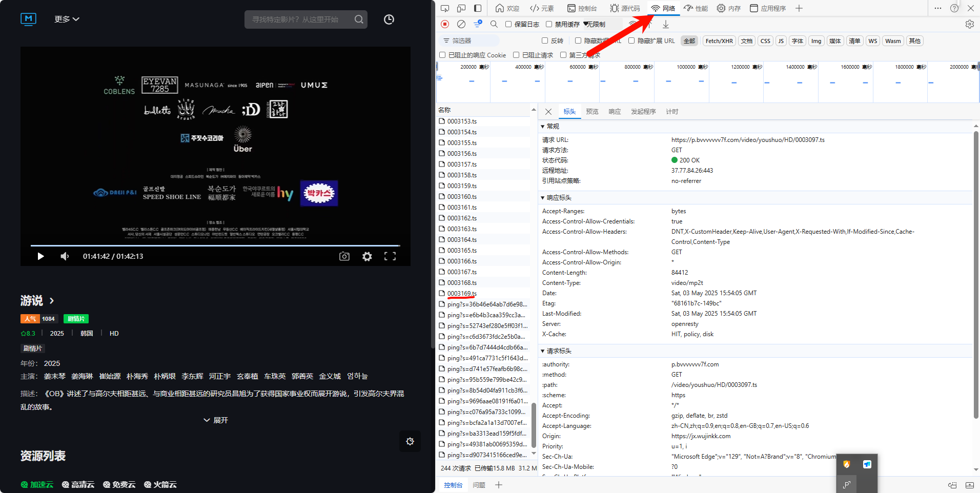Select the 免费云 source
The image size is (980, 493).
tap(119, 484)
